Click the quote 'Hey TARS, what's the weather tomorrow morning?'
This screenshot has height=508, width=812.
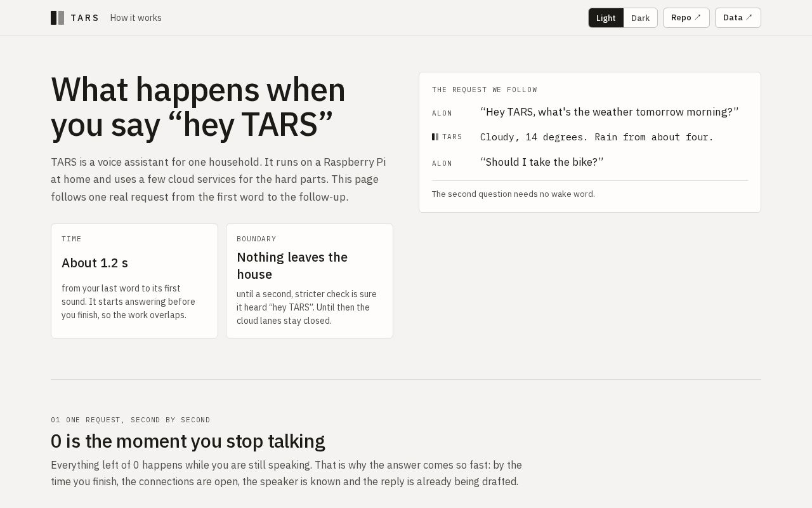click(x=610, y=112)
